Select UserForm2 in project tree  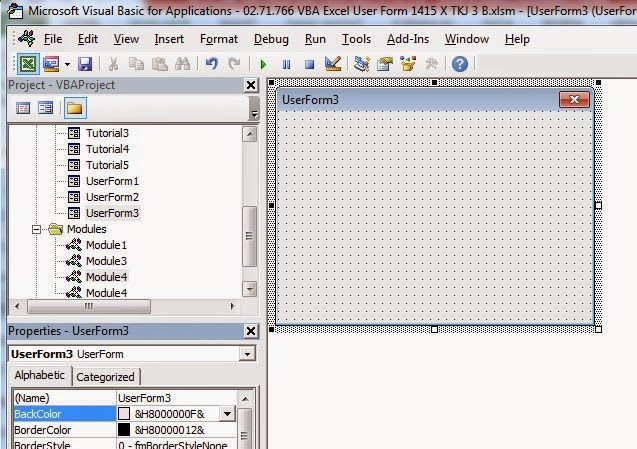click(x=112, y=197)
